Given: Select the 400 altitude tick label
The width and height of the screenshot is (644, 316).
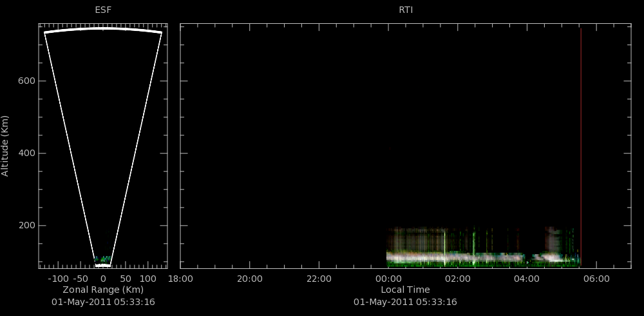Looking at the screenshot, I should (x=26, y=153).
